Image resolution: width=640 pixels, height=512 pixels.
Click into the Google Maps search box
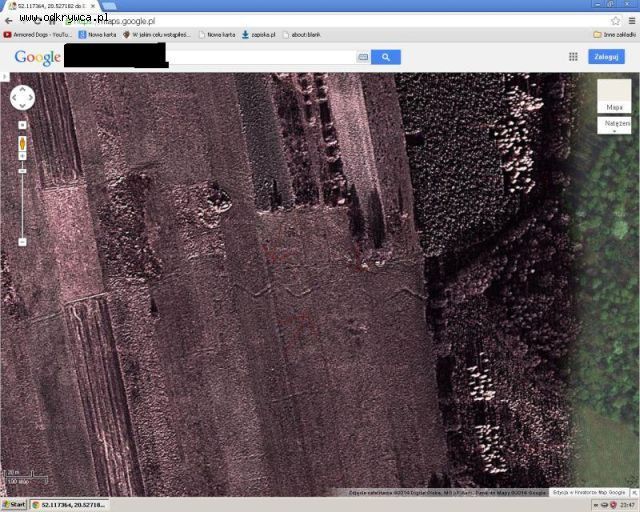[261, 57]
